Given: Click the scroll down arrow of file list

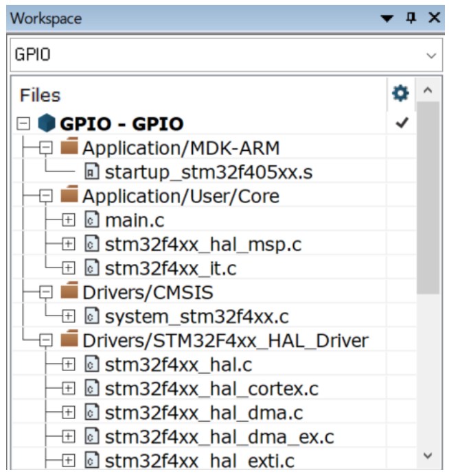Looking at the screenshot, I should tap(428, 455).
